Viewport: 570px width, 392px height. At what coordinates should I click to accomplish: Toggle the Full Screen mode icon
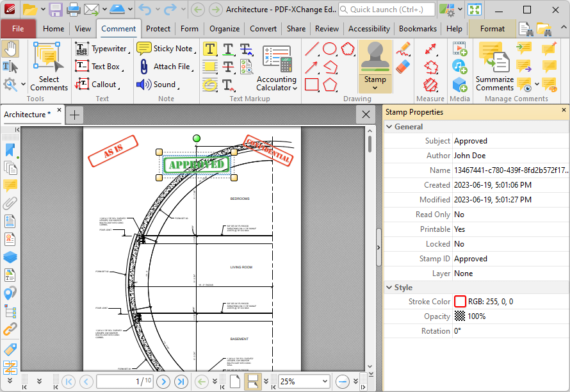click(475, 10)
